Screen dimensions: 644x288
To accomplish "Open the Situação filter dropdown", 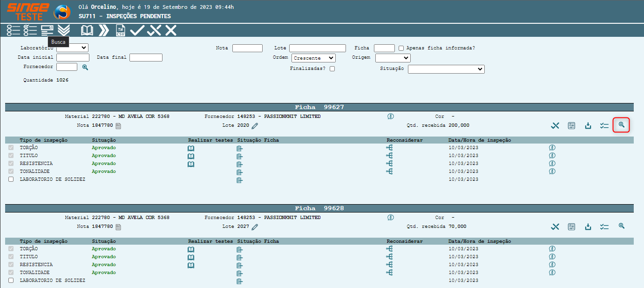I will 446,69.
